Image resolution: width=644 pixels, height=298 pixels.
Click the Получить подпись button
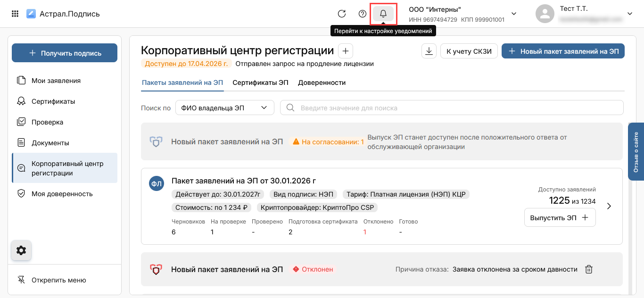click(x=65, y=53)
